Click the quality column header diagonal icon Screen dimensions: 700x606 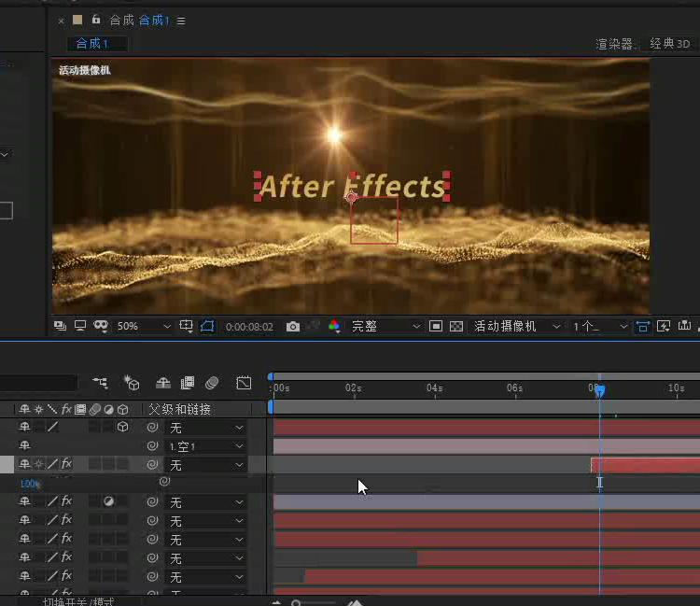click(x=52, y=409)
